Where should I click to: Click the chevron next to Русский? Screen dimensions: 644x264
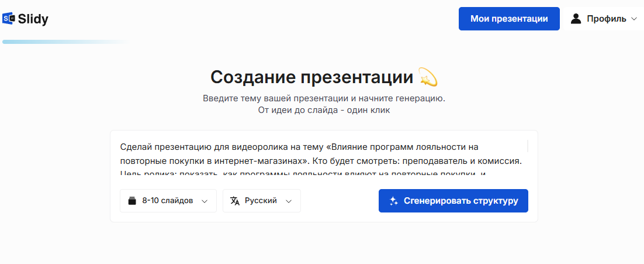(x=288, y=201)
